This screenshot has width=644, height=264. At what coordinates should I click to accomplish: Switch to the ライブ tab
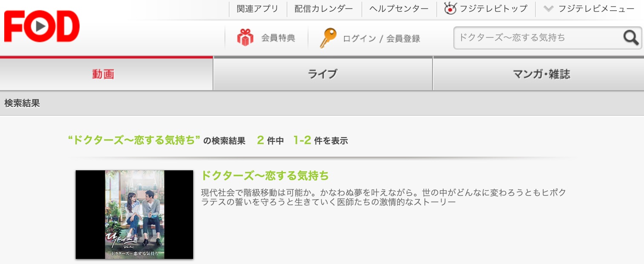point(323,74)
